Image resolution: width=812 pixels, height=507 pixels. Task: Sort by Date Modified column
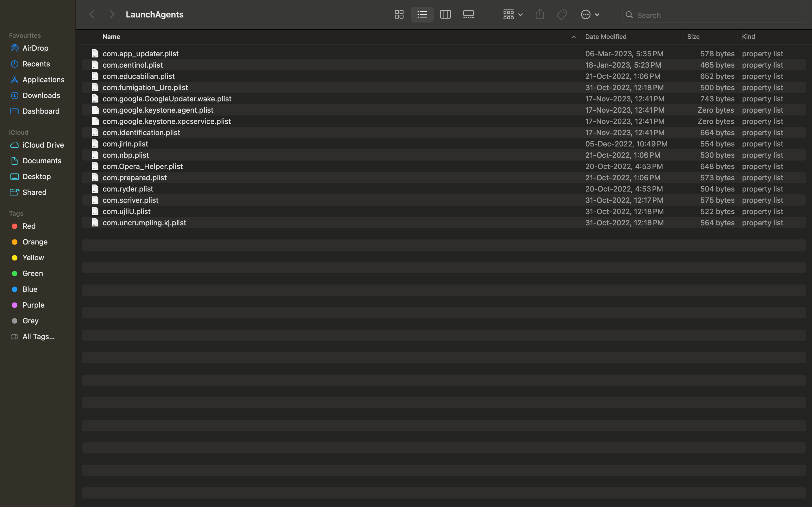coord(606,37)
